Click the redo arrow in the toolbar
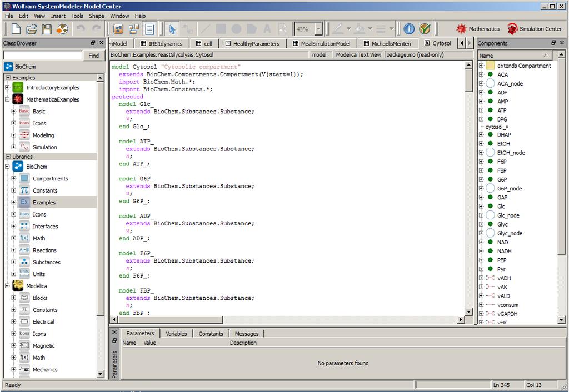 pos(96,29)
